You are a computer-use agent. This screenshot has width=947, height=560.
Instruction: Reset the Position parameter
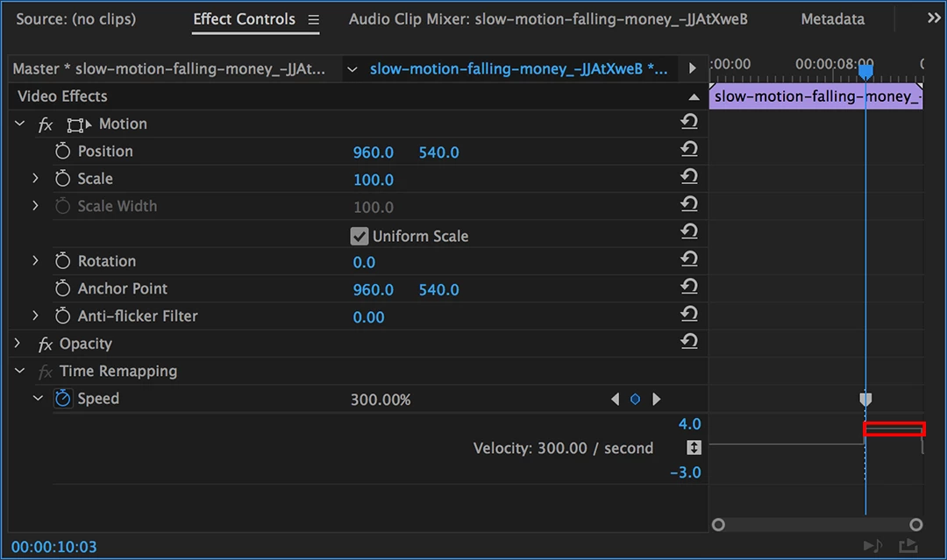[x=689, y=149]
